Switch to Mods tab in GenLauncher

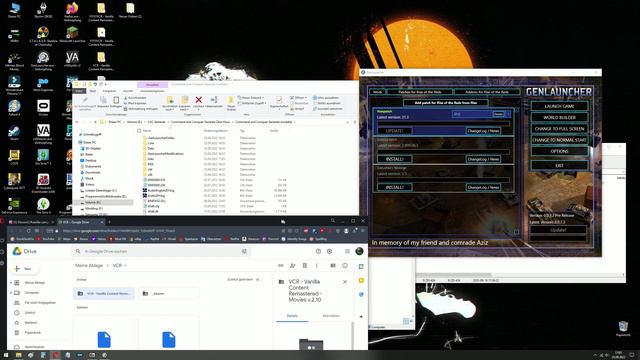[x=378, y=92]
